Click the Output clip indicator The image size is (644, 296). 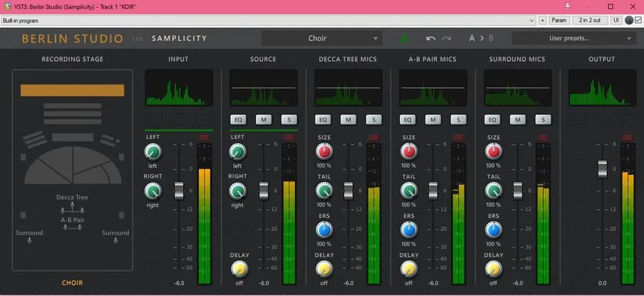click(628, 138)
